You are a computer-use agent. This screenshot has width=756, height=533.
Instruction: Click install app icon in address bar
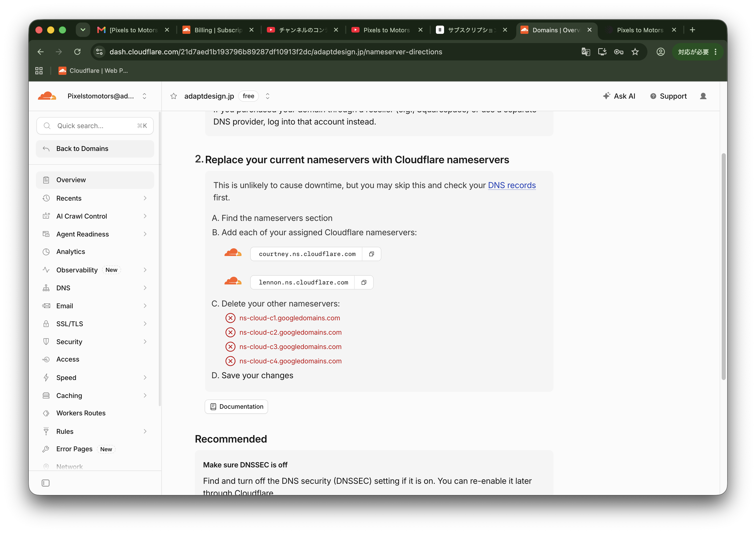point(602,52)
